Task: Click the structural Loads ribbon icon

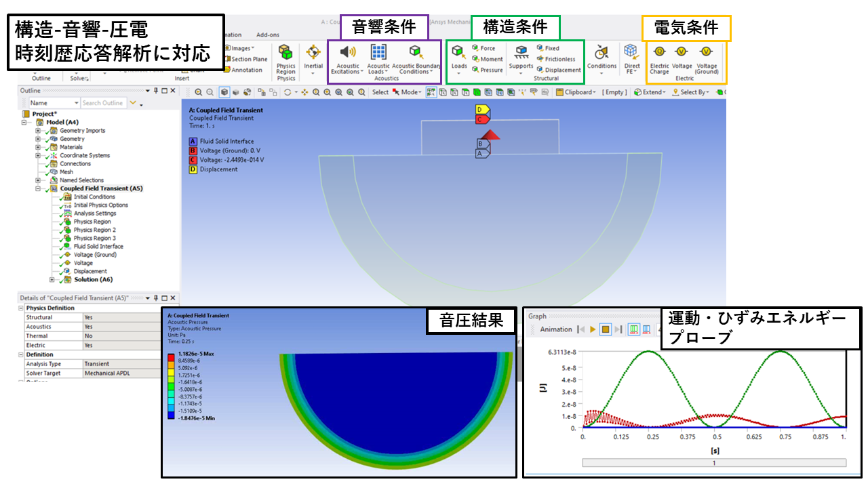Action: click(459, 52)
